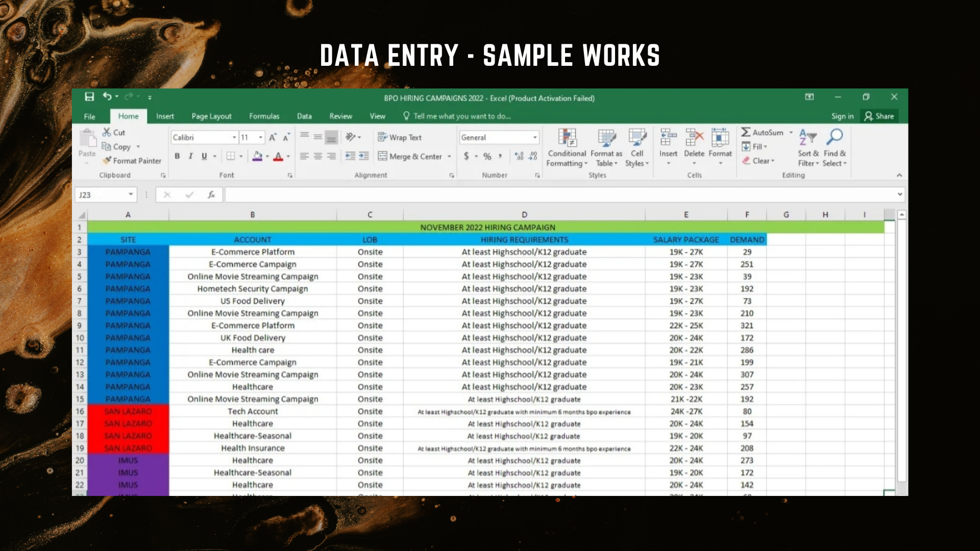Screen dimensions: 980x551
Task: Toggle Italic formatting
Action: 190,156
